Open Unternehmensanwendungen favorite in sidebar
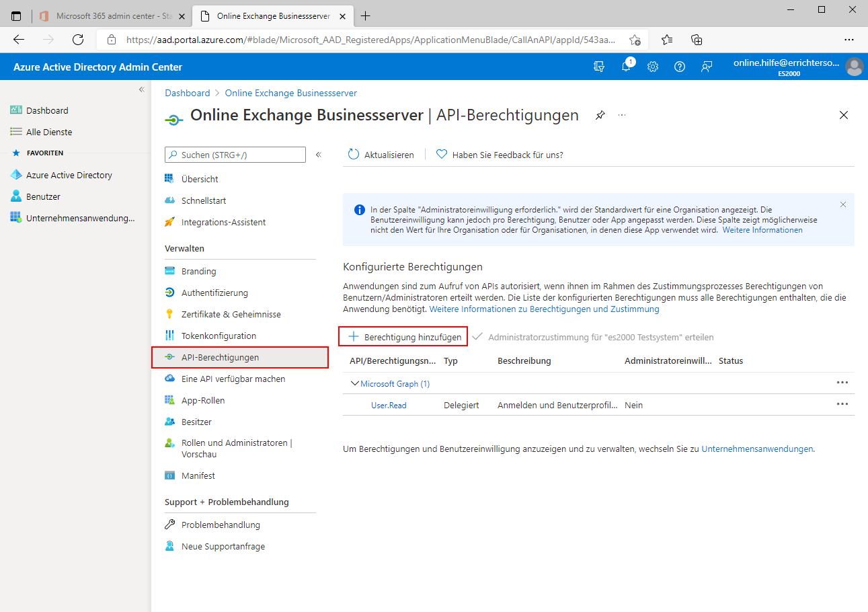868x612 pixels. [x=80, y=218]
